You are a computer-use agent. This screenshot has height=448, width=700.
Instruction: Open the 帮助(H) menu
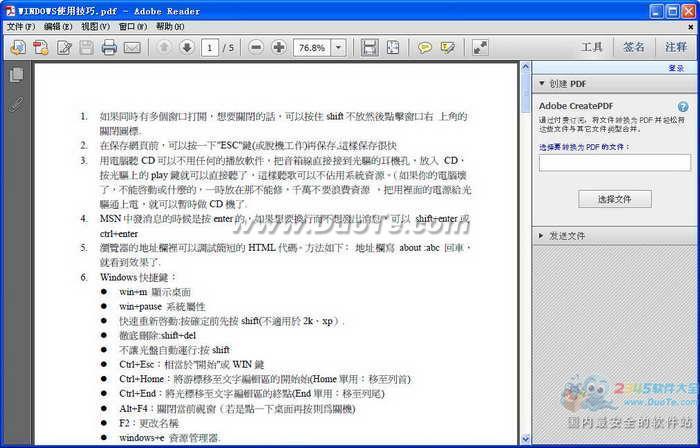[170, 27]
